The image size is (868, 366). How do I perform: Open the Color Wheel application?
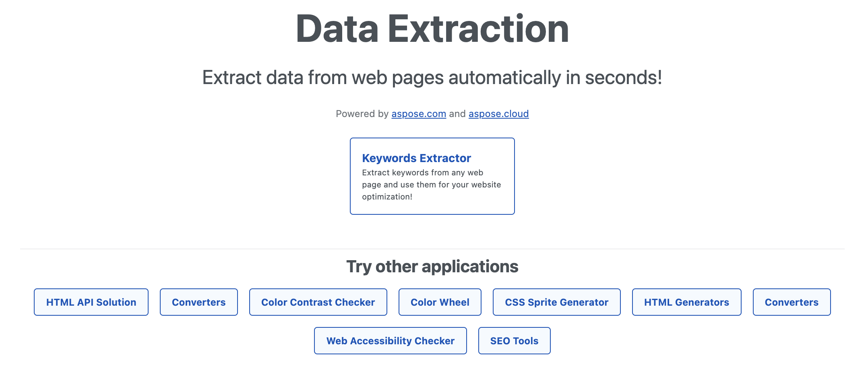point(440,302)
